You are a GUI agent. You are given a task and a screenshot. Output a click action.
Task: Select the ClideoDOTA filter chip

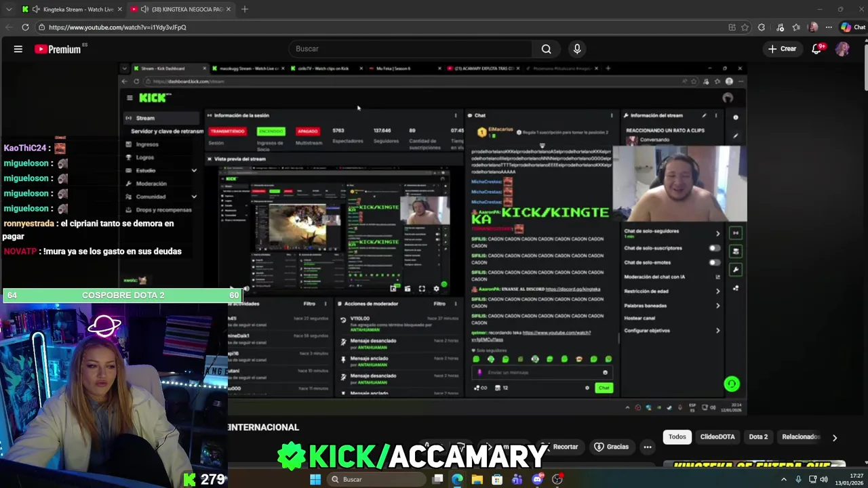717,436
